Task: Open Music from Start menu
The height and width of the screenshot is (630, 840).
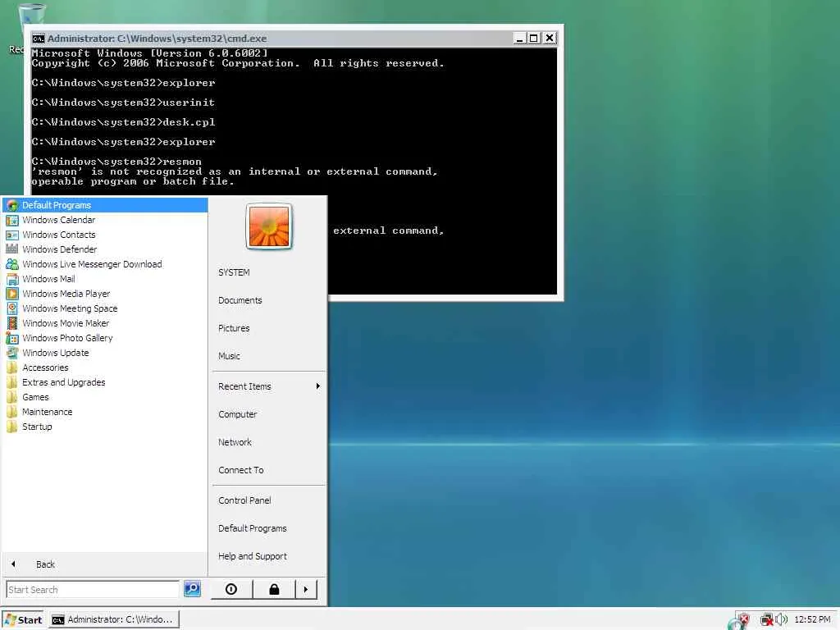Action: click(x=230, y=356)
